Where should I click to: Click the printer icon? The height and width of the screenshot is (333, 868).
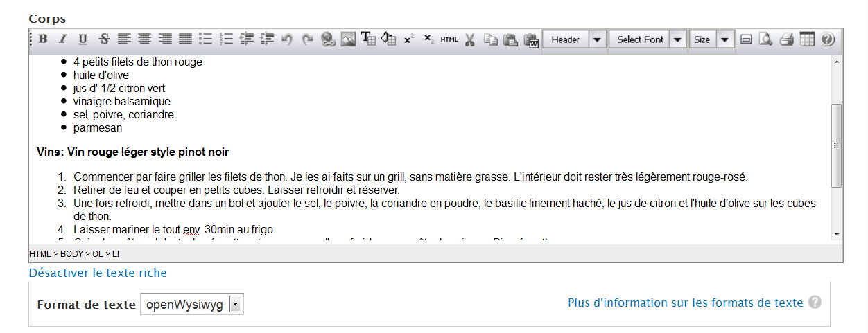(786, 39)
